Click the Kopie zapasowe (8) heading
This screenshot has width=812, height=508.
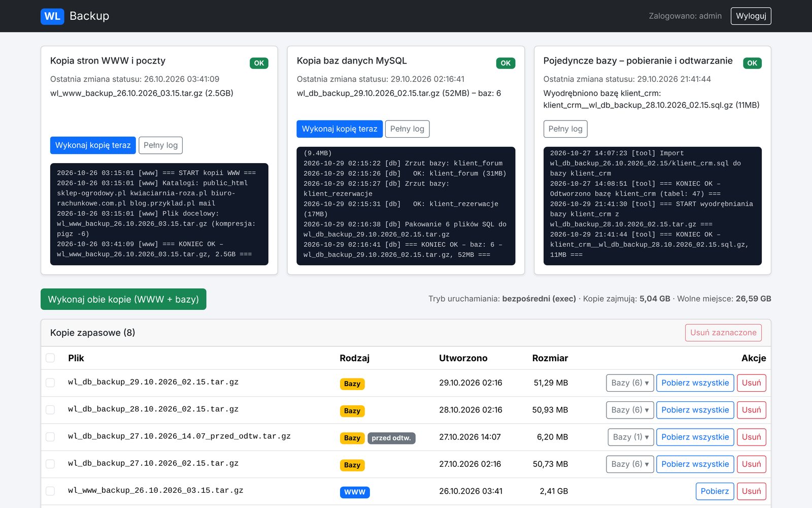click(x=92, y=333)
